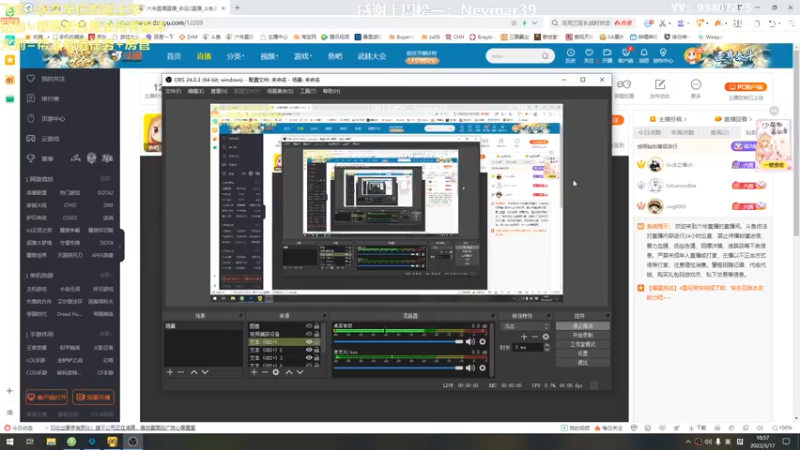
Task: Pop out the Mixer dock panel
Action: [492, 316]
